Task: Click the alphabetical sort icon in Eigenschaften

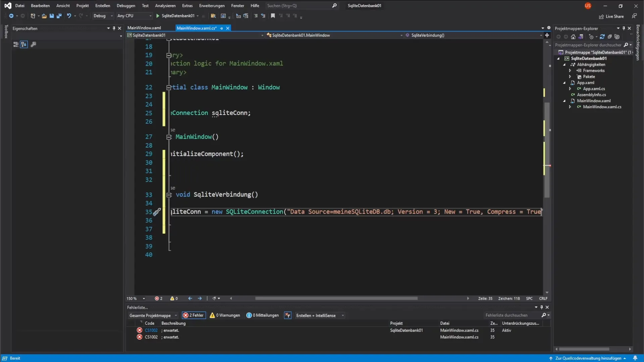Action: (x=23, y=44)
